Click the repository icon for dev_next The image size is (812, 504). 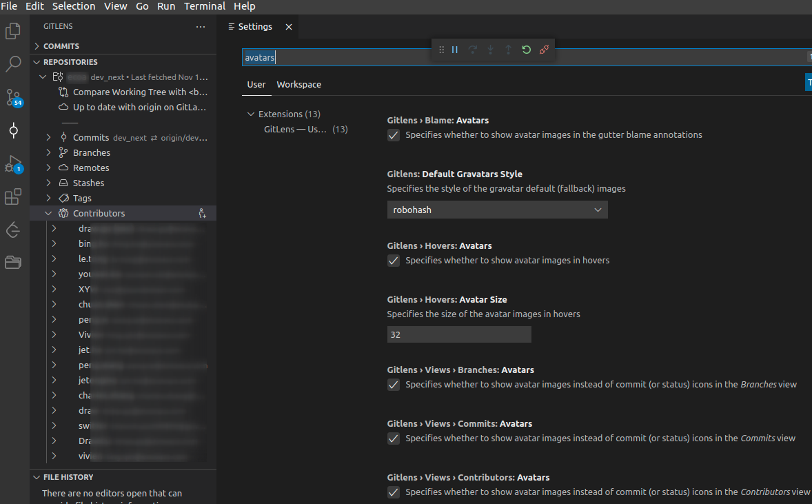tap(58, 77)
